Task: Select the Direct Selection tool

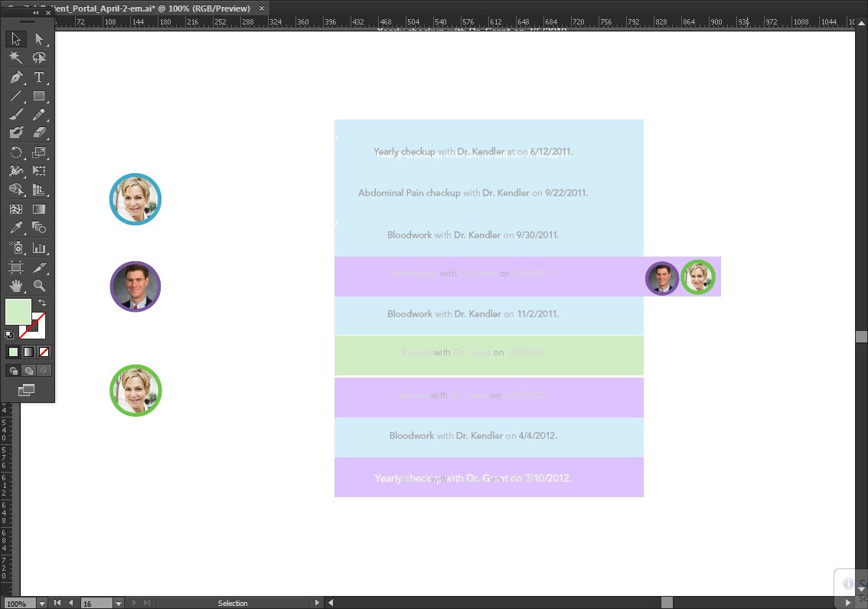Action: (39, 39)
